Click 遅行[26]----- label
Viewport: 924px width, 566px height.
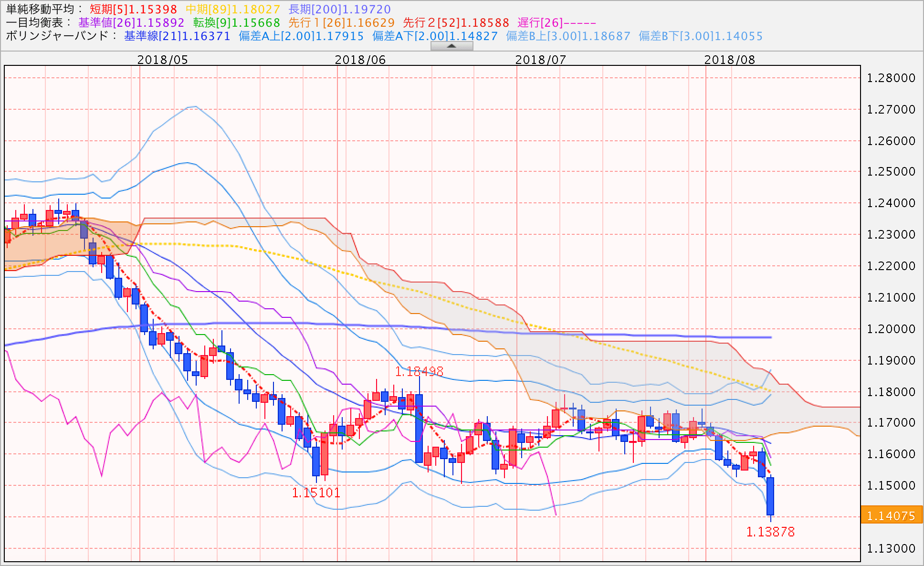(x=557, y=23)
